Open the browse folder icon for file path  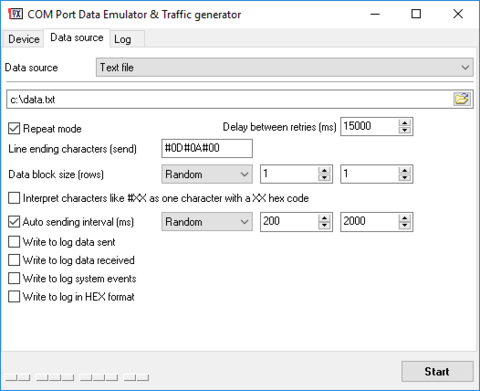[462, 99]
